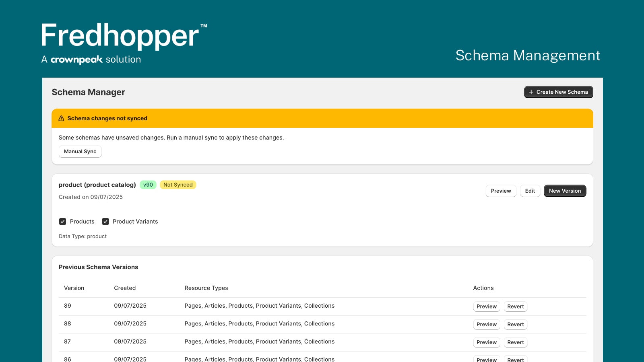
Task: Revert to schema version 88
Action: [x=516, y=325]
